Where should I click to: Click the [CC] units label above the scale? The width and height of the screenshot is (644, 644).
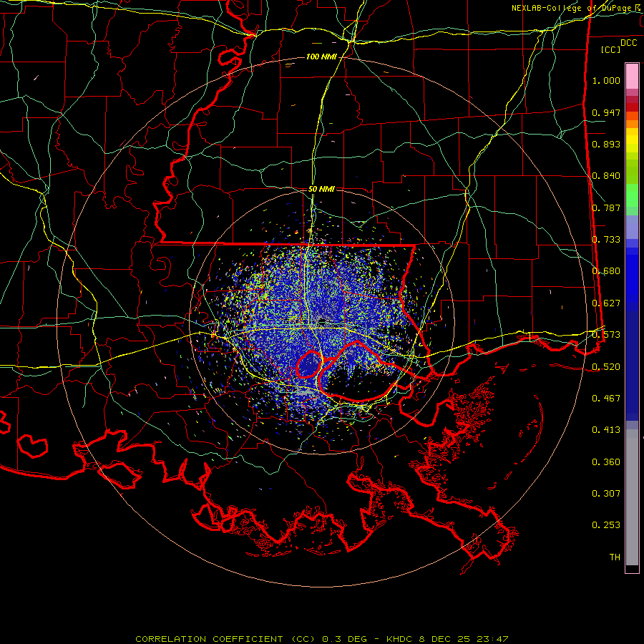coord(611,49)
